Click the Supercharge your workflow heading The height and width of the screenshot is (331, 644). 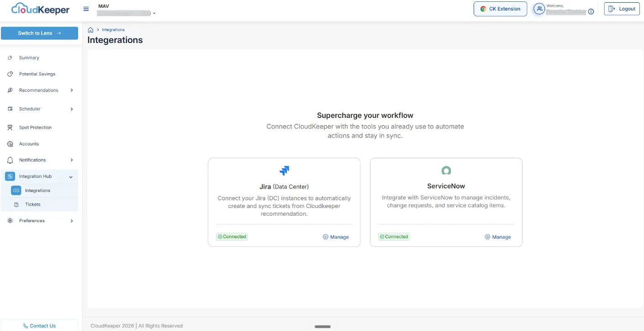coord(365,116)
